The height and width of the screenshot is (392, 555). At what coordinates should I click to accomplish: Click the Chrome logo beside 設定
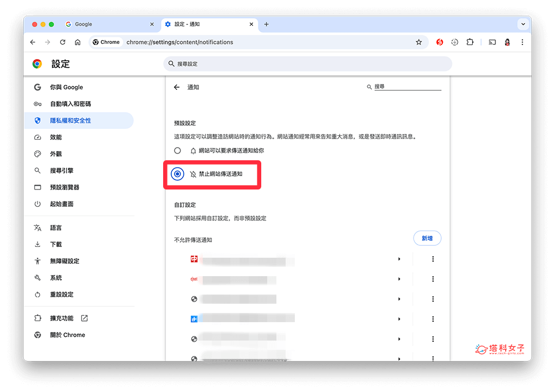coord(37,64)
